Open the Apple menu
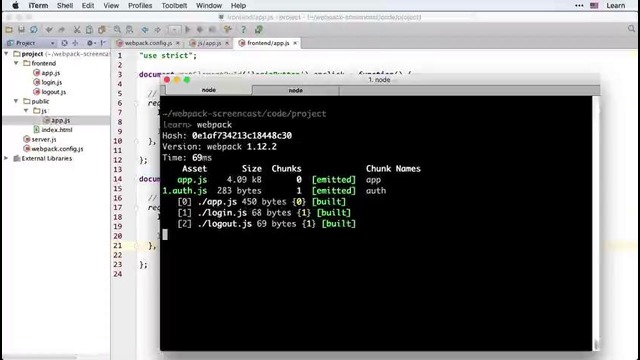This screenshot has width=640, height=360. pos(15,6)
